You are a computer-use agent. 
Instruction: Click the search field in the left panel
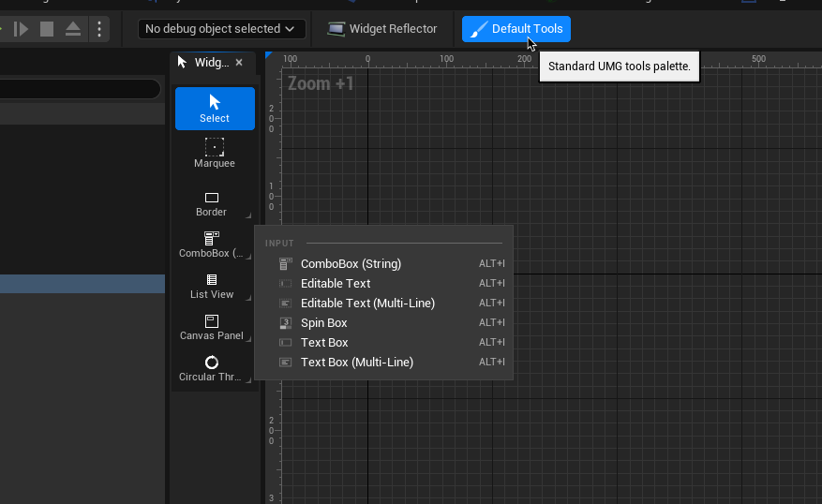(79, 89)
